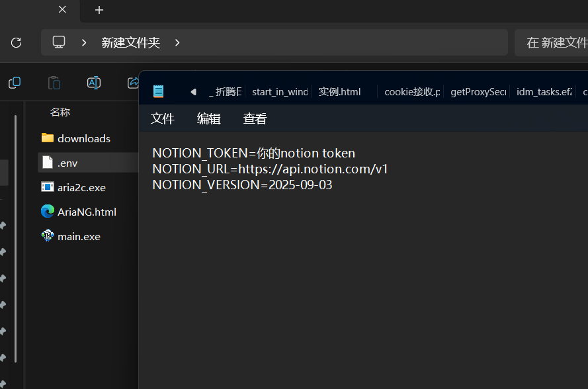Switch to the 实例.html tab
The height and width of the screenshot is (389, 588).
click(x=339, y=91)
